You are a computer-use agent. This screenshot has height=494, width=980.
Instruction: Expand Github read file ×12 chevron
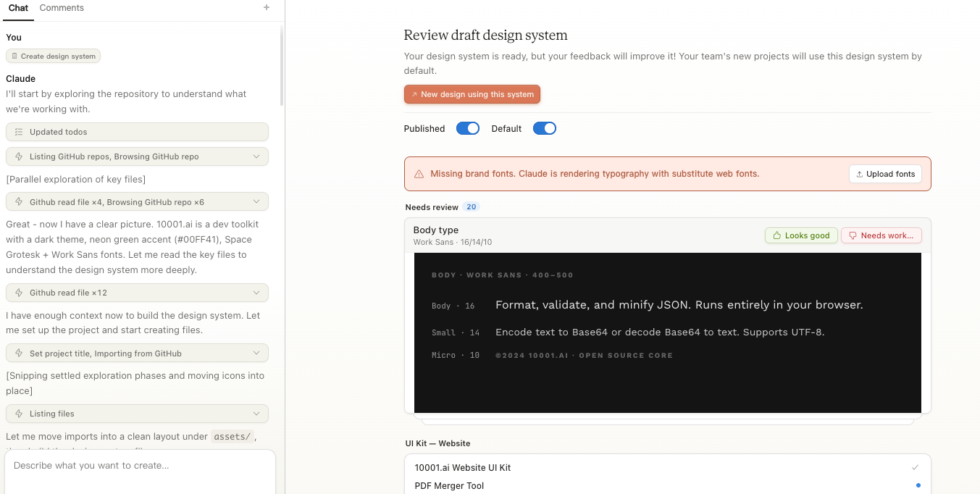click(256, 293)
